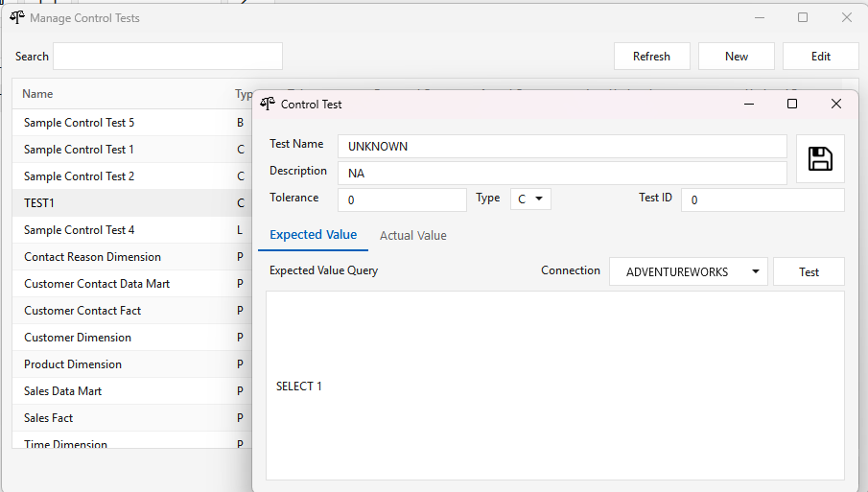868x492 pixels.
Task: Minimize the Manage Control Tests window
Action: coord(760,17)
